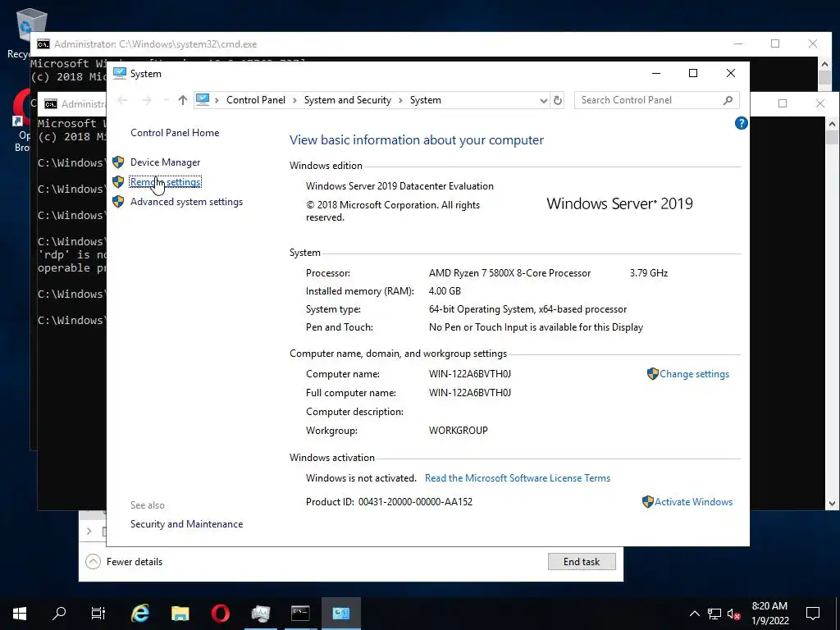This screenshot has height=630, width=840.
Task: Click the rear cmd.exe title bar icon
Action: (43, 44)
